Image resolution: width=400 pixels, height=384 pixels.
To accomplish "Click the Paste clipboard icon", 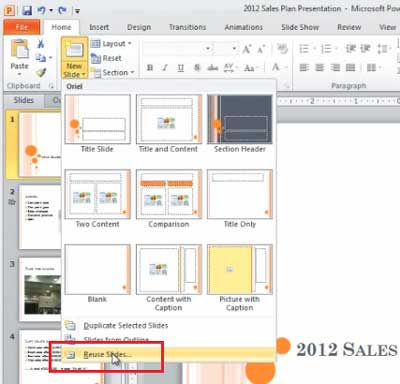I will 19,49.
